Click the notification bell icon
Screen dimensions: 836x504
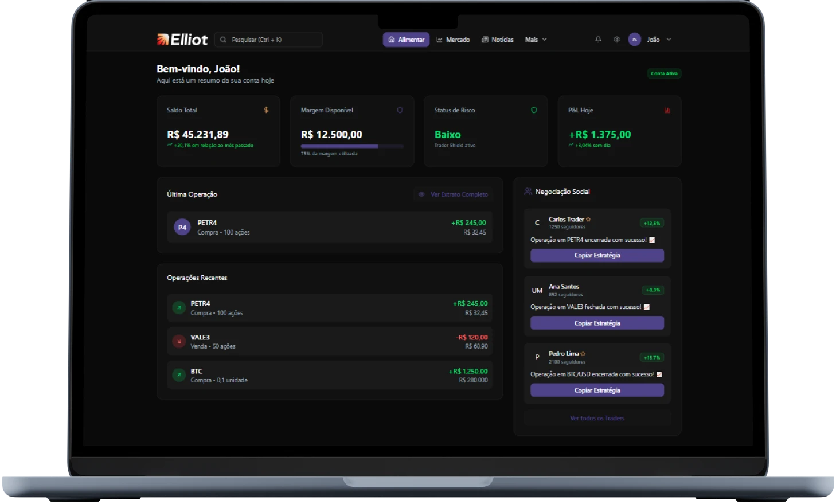(x=598, y=40)
